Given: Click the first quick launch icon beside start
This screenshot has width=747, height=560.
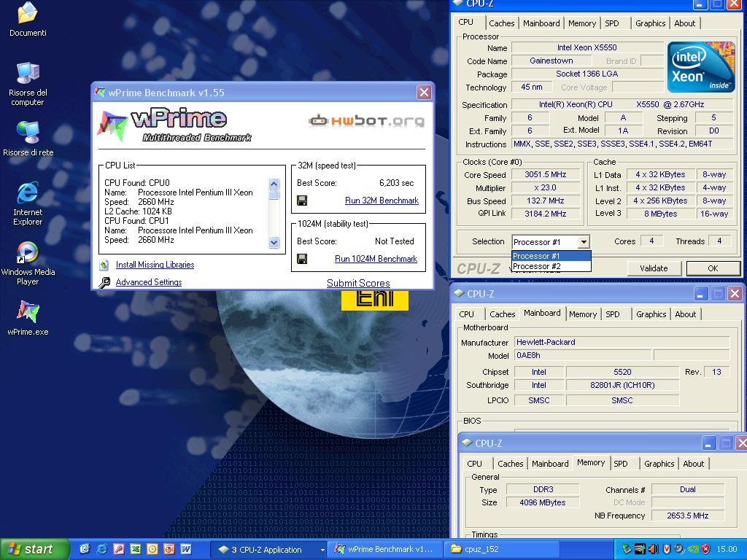Looking at the screenshot, I should 85,549.
